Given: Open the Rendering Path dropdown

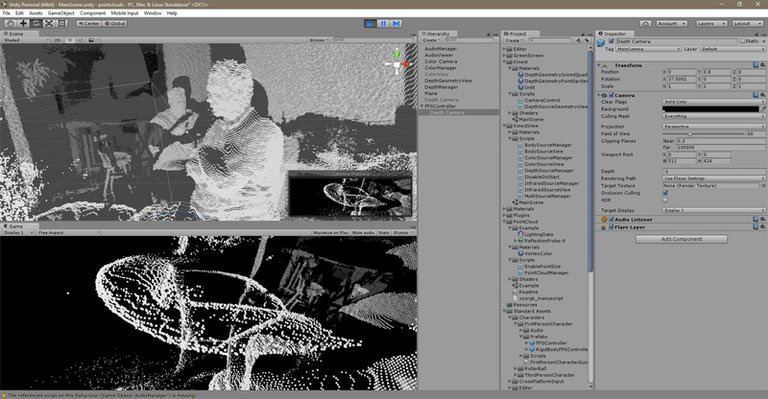Looking at the screenshot, I should point(714,178).
